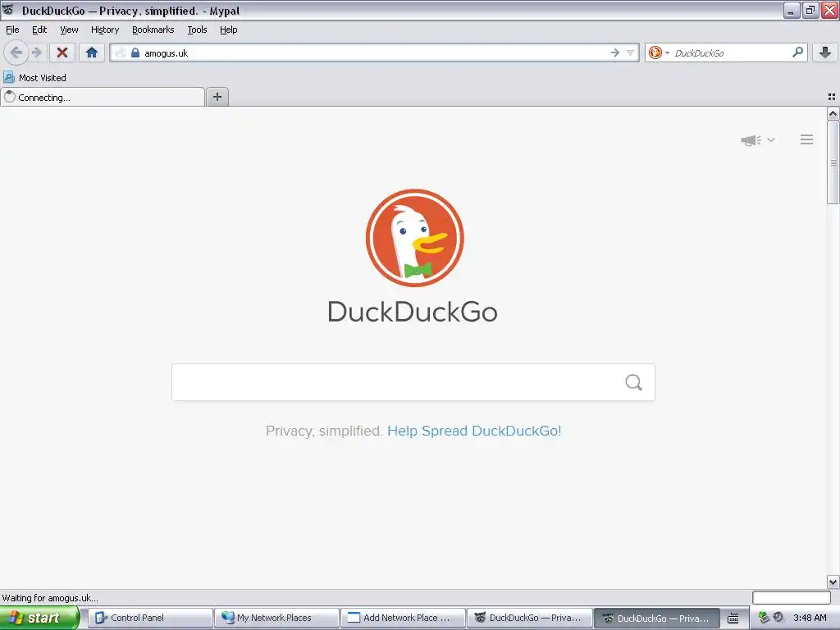Viewport: 840px width, 630px height.
Task: Switch to My Network Places taskbar window
Action: (x=276, y=618)
